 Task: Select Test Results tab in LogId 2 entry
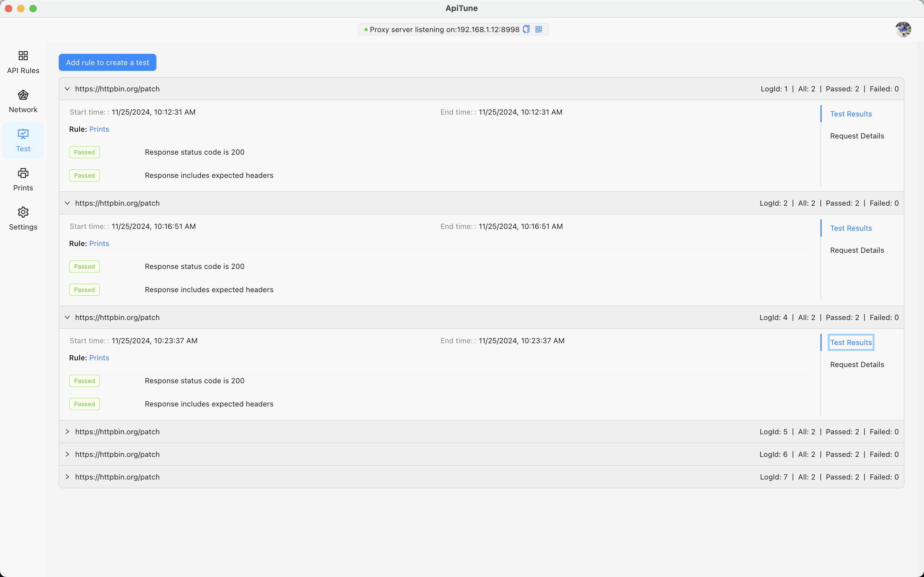851,228
